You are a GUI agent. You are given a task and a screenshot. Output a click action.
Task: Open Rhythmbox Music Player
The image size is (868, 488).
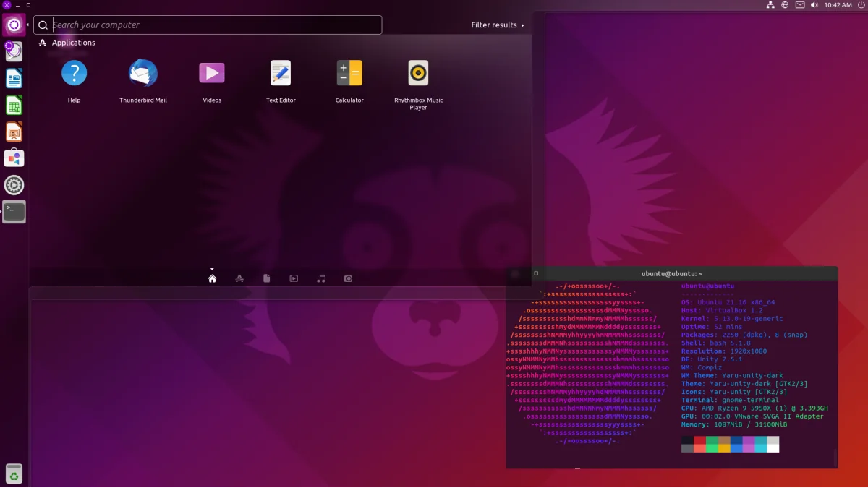point(418,74)
